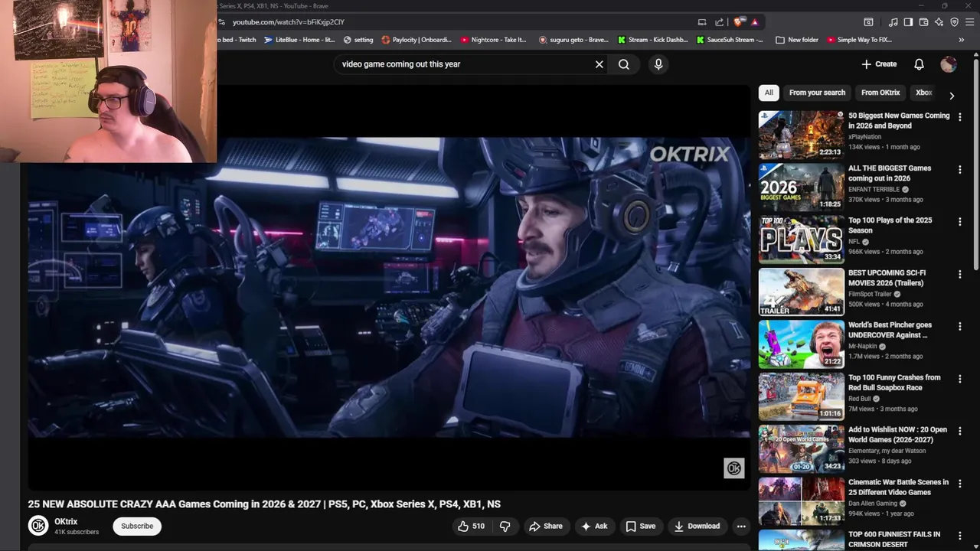The width and height of the screenshot is (980, 551).
Task: Open the media control music note icon
Action: pyautogui.click(x=893, y=22)
